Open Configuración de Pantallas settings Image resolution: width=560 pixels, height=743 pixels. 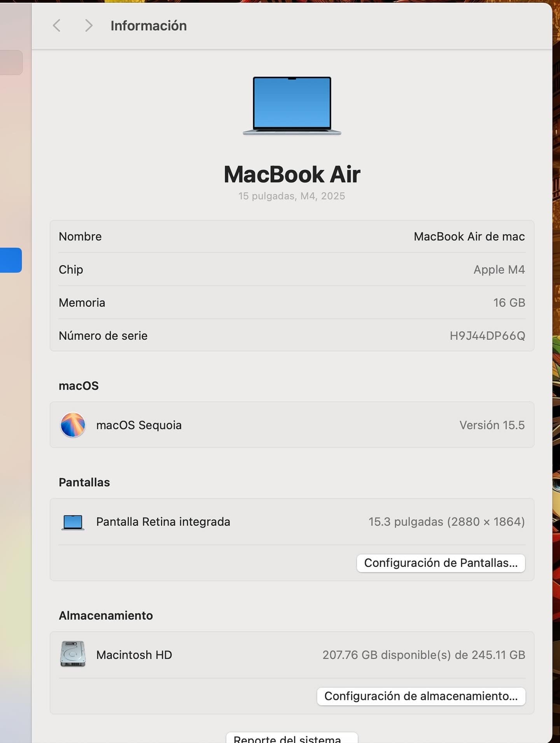tap(441, 563)
